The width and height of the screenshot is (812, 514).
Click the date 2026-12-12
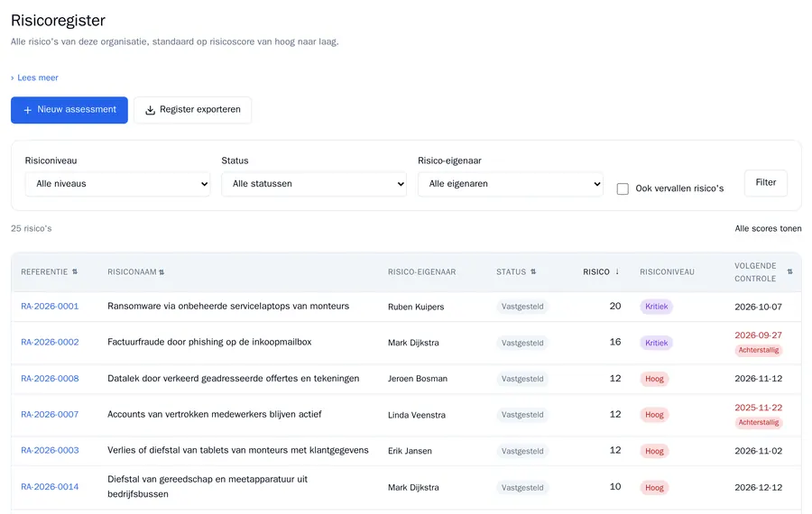(x=758, y=488)
